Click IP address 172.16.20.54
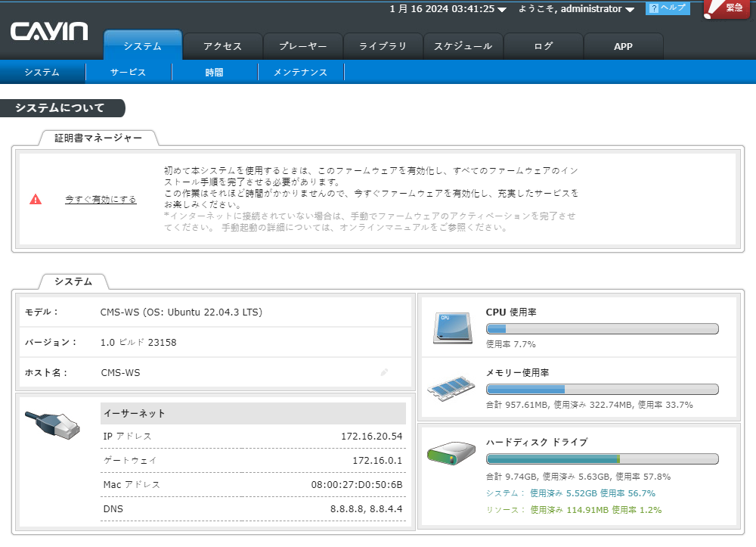Viewport: 756px width, 547px height. click(x=372, y=436)
